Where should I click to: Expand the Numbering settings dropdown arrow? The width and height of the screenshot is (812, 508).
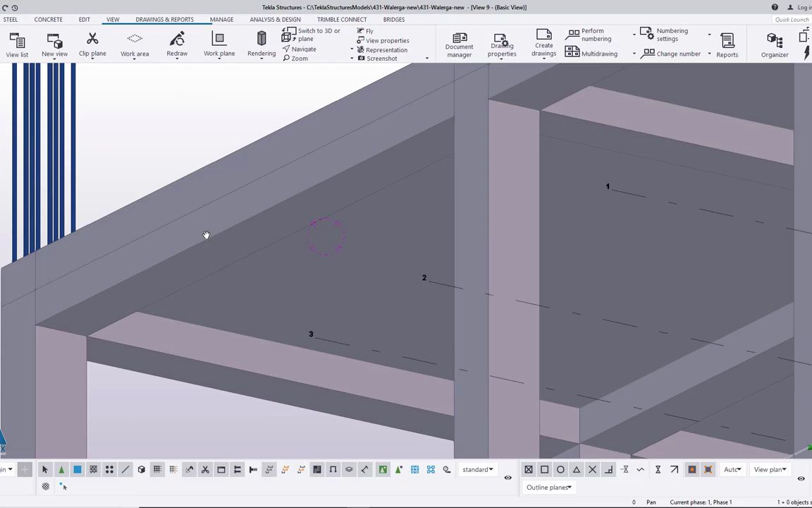point(710,35)
